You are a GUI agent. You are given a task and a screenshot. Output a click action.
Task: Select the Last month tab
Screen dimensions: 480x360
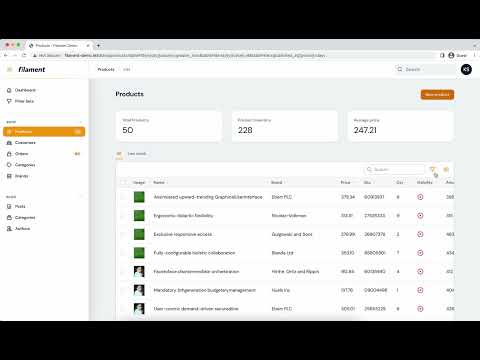pyautogui.click(x=137, y=154)
